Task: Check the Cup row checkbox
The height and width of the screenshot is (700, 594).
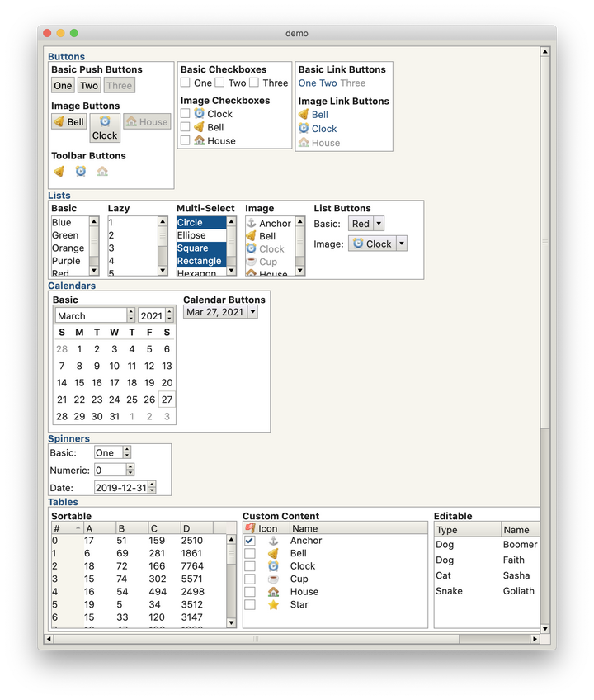Action: tap(250, 579)
